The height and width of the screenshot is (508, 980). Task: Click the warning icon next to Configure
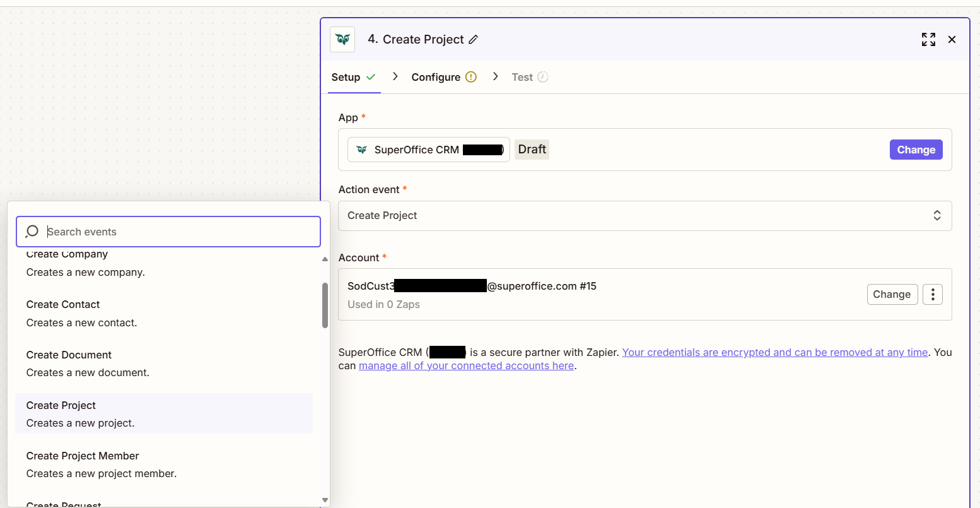(x=471, y=76)
